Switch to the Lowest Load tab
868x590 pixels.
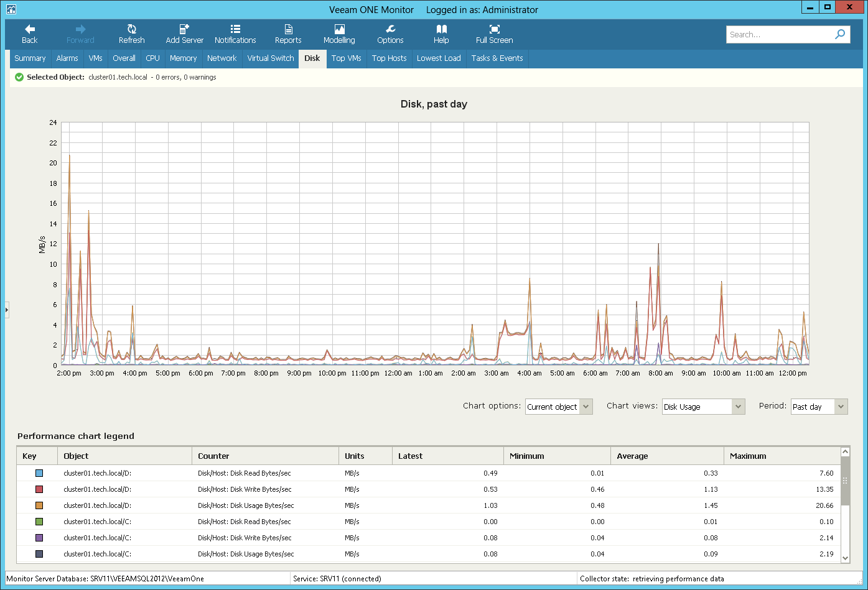[x=439, y=58]
